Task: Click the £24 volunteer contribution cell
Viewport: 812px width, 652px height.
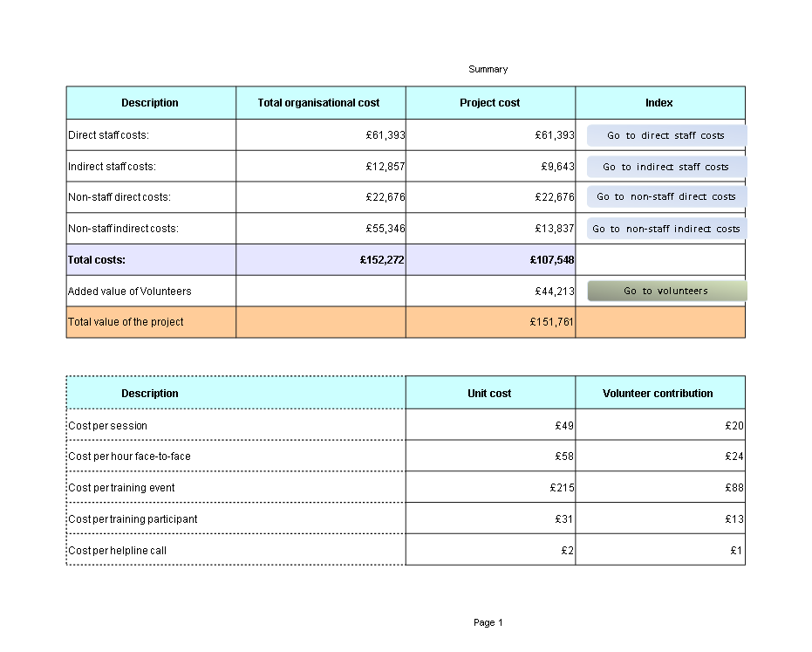Action: pos(660,456)
